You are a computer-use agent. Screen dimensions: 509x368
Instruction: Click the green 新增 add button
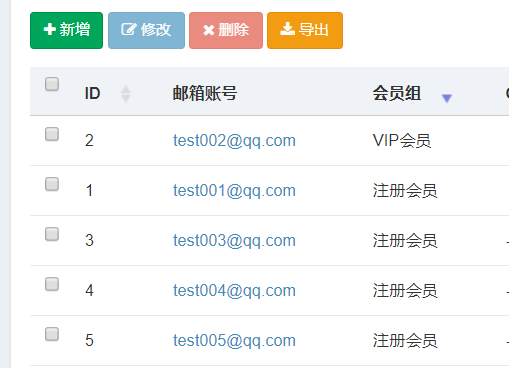pyautogui.click(x=66, y=30)
